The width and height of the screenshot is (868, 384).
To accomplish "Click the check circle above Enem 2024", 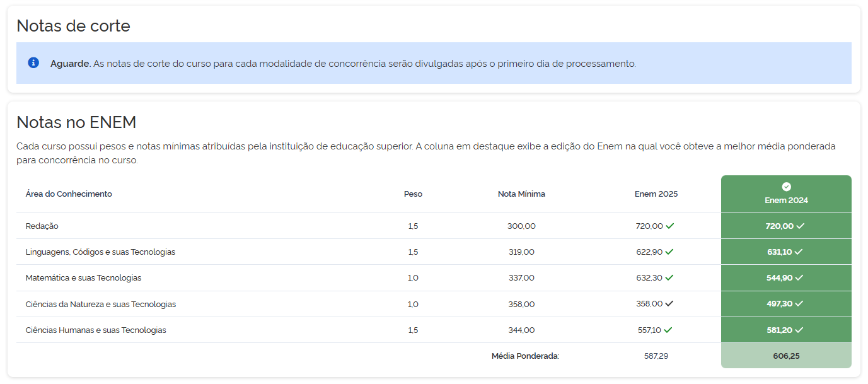I will coord(786,187).
